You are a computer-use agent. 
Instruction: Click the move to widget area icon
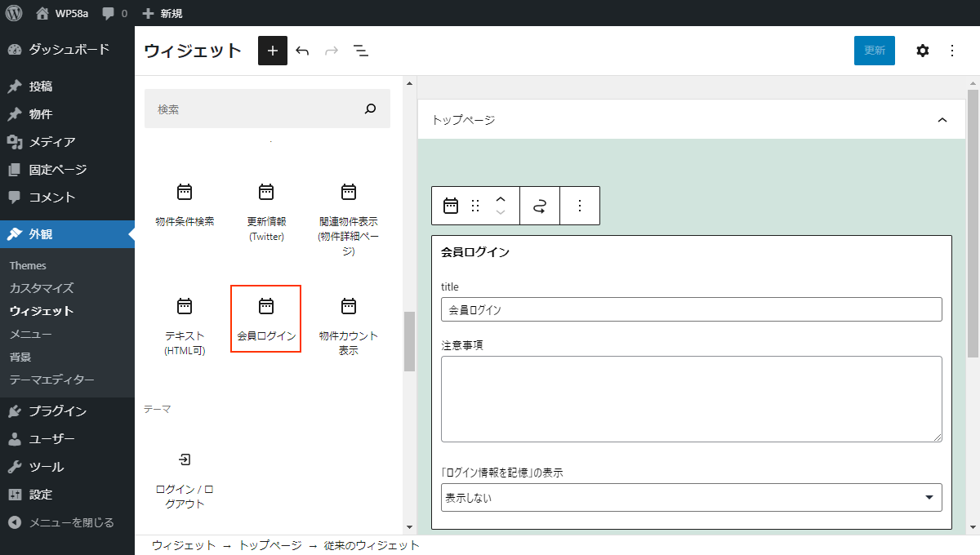click(539, 206)
